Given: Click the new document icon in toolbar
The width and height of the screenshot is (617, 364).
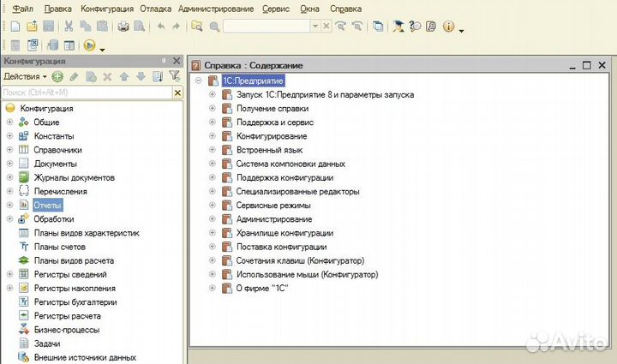Looking at the screenshot, I should coord(14,27).
